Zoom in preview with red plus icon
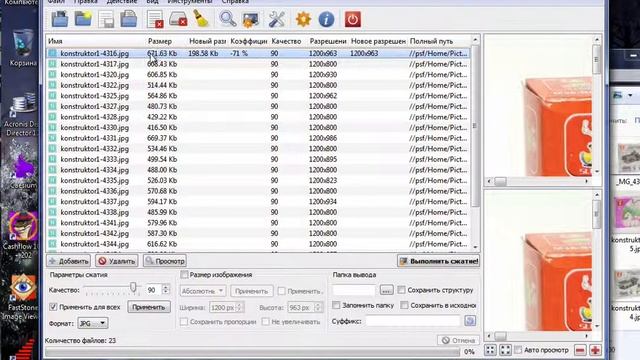The width and height of the screenshot is (640, 360). [595, 350]
